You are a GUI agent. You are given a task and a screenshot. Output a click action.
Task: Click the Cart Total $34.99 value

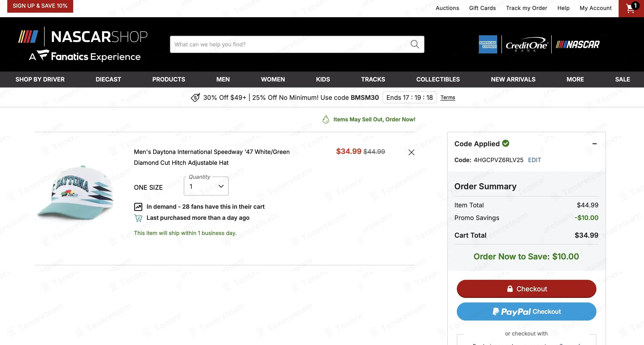click(586, 235)
